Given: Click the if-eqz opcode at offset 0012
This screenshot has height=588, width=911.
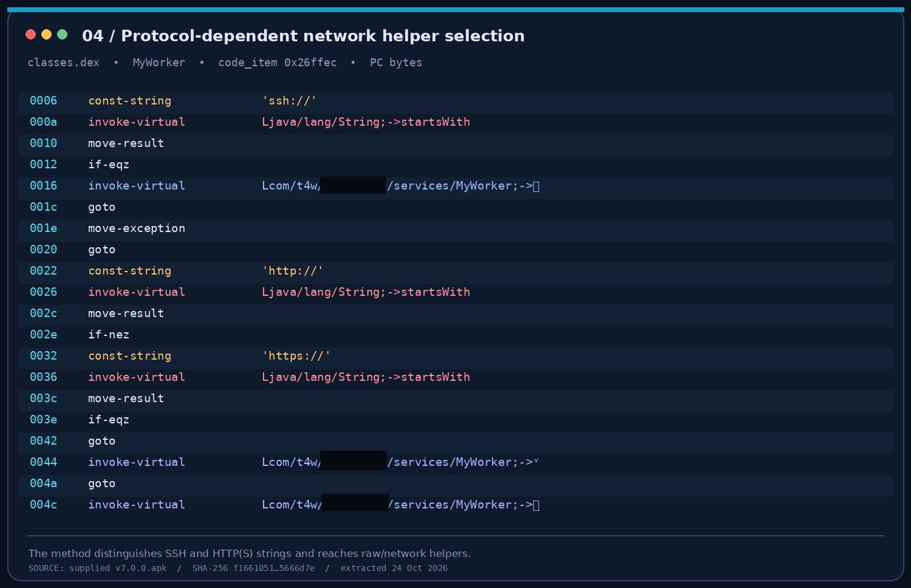Looking at the screenshot, I should tap(109, 165).
